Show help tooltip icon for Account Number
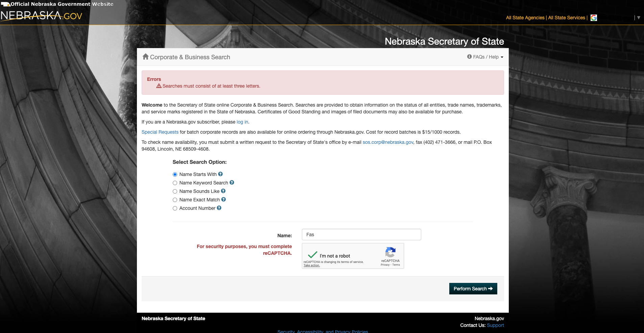The image size is (644, 333). point(219,208)
